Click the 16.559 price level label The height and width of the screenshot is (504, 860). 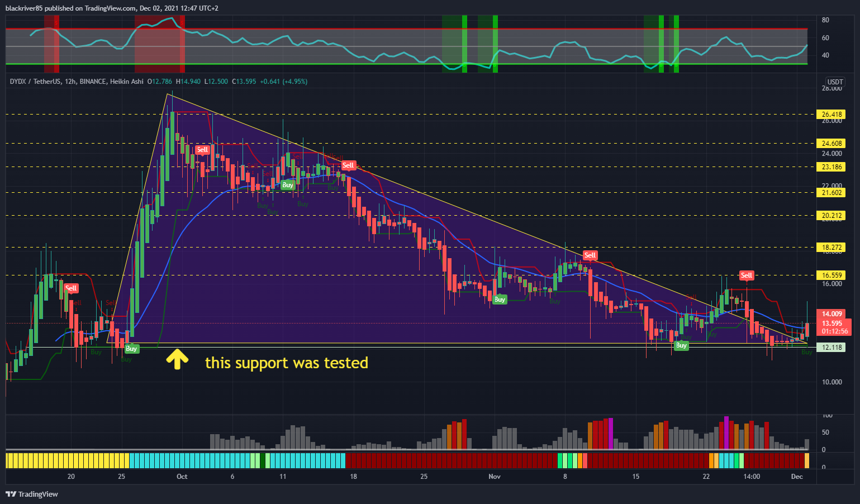pyautogui.click(x=832, y=275)
